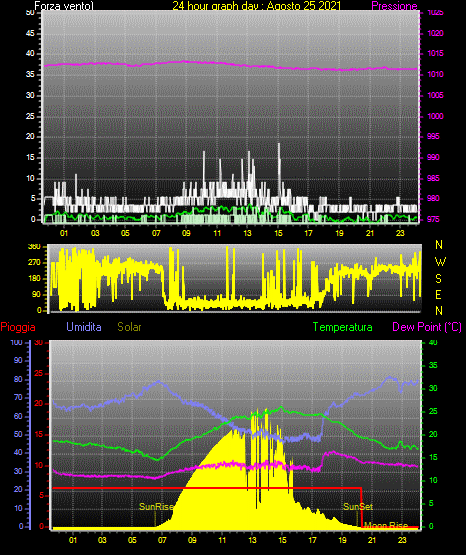Click the 13 hour tick on wind graph

247,233
